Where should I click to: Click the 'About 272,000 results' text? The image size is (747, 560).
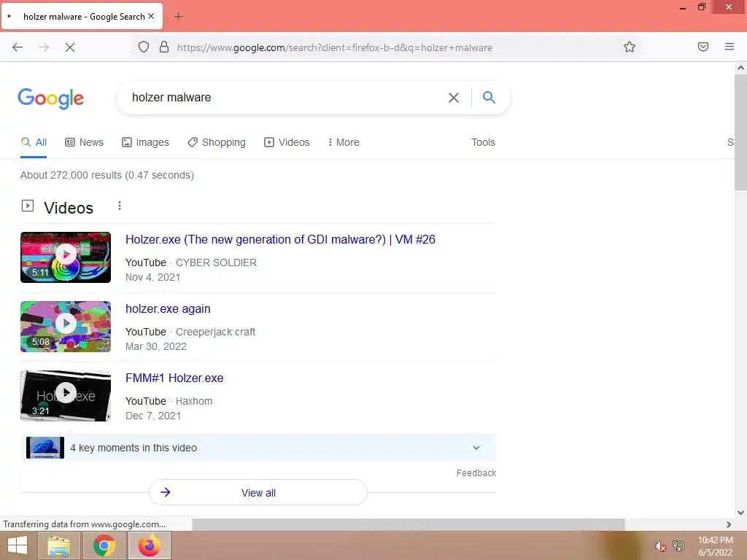coord(107,175)
